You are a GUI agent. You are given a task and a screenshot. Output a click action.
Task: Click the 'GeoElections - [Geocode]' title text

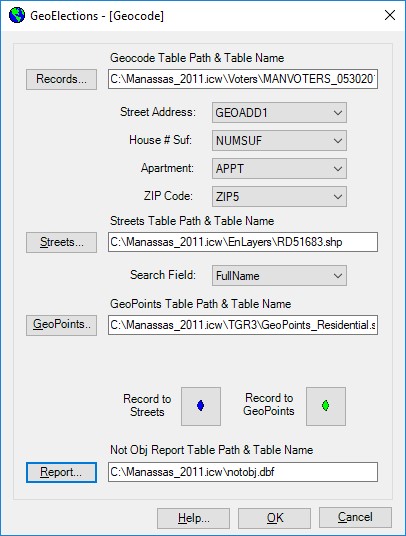pos(97,16)
